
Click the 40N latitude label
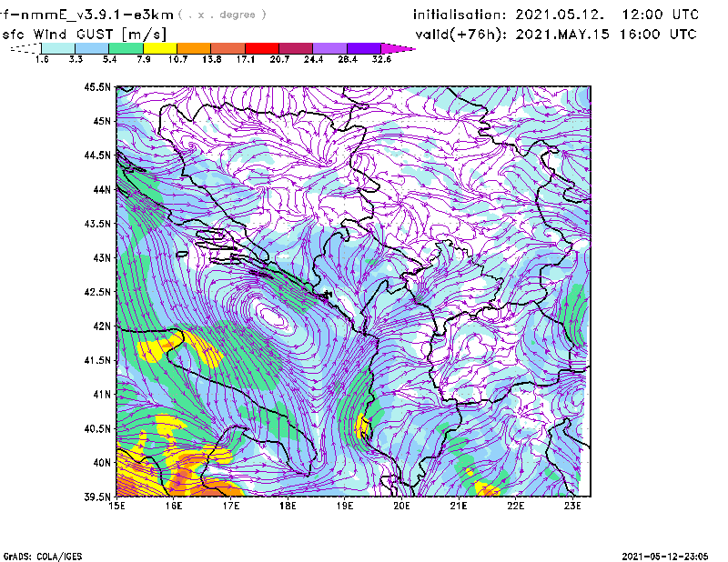tap(102, 463)
